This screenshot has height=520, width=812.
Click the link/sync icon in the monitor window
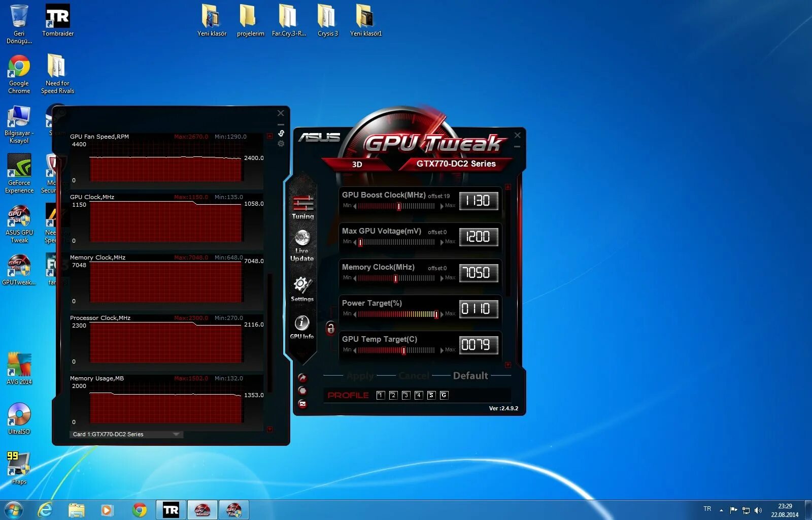pyautogui.click(x=281, y=134)
